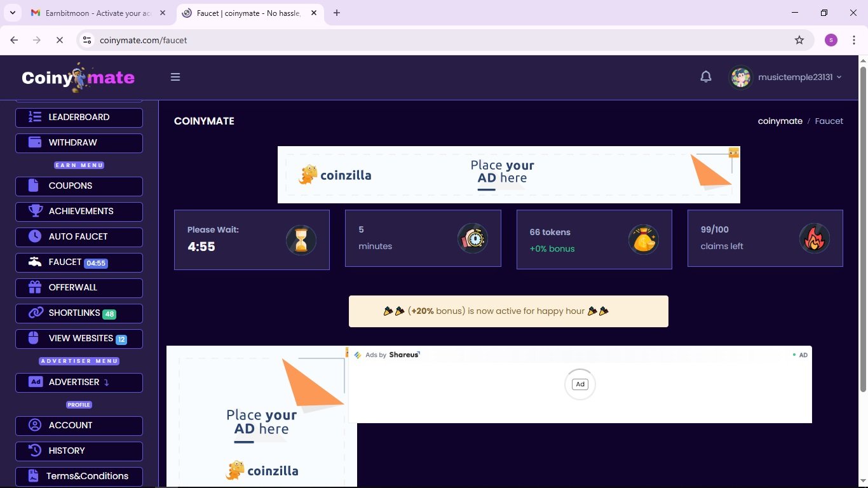Open the Terms&Conditions page
This screenshot has height=488, width=868.
tap(79, 476)
